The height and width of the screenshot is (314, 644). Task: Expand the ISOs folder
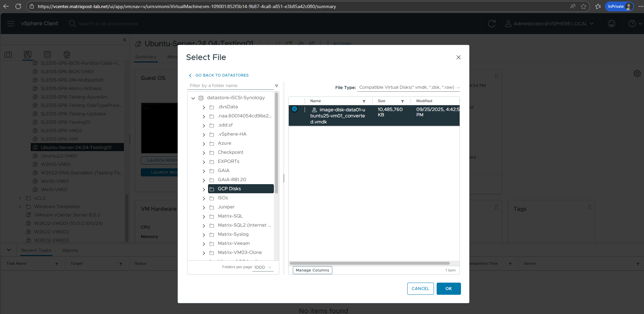204,198
